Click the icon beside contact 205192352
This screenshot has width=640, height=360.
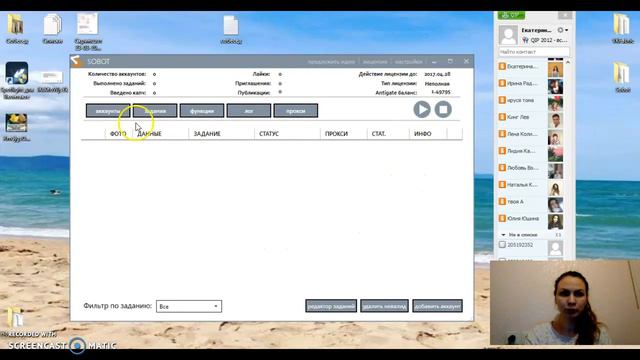502,244
